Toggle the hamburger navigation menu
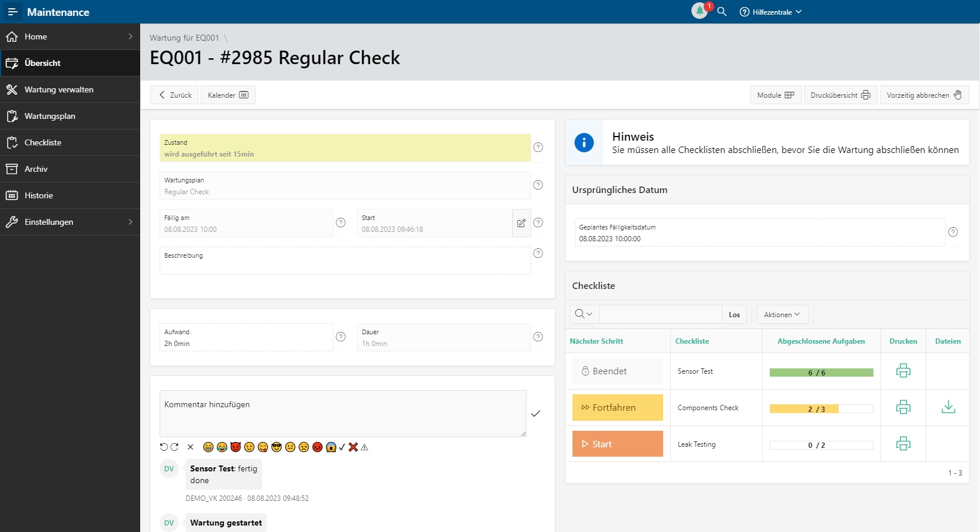This screenshot has width=980, height=532. tap(12, 12)
